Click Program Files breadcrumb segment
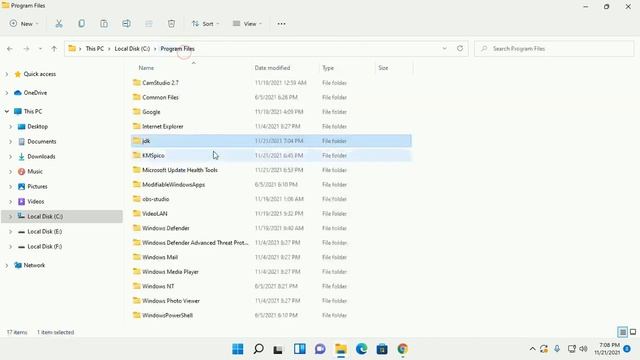640x360 pixels. pyautogui.click(x=178, y=49)
